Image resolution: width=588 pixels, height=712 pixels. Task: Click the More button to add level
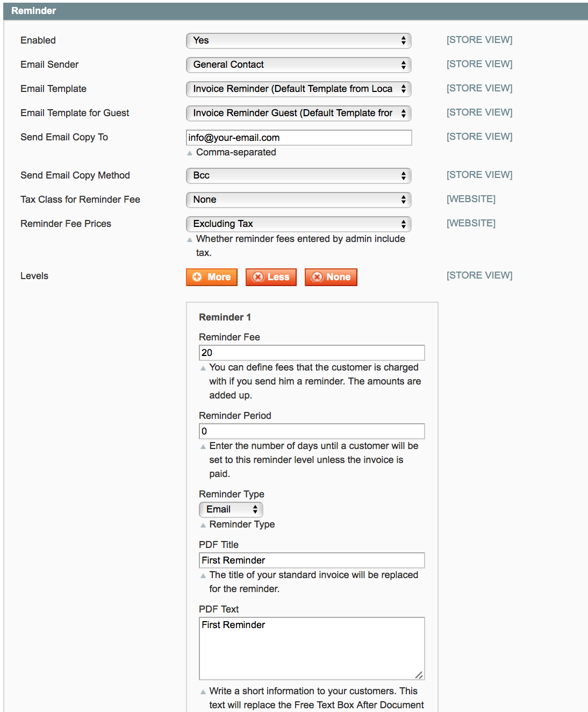tap(212, 277)
